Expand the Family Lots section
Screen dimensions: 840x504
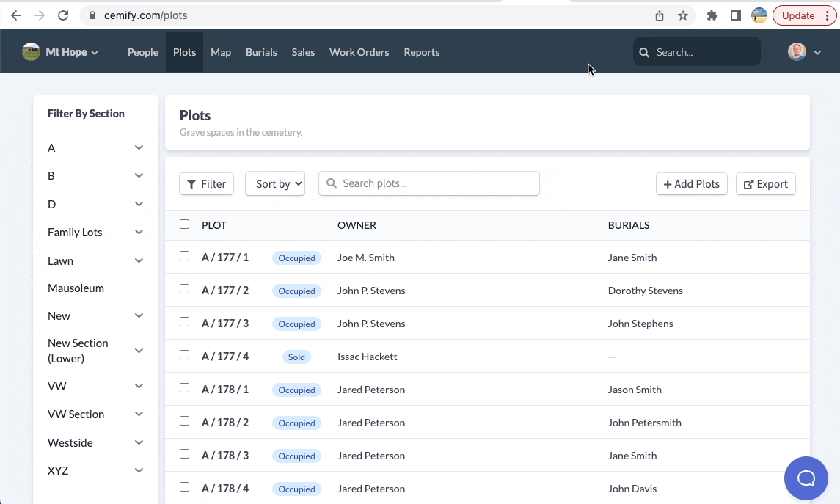click(x=139, y=232)
